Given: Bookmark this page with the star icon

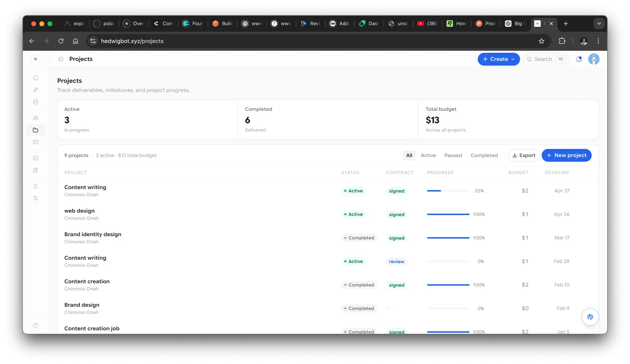Looking at the screenshot, I should [541, 41].
